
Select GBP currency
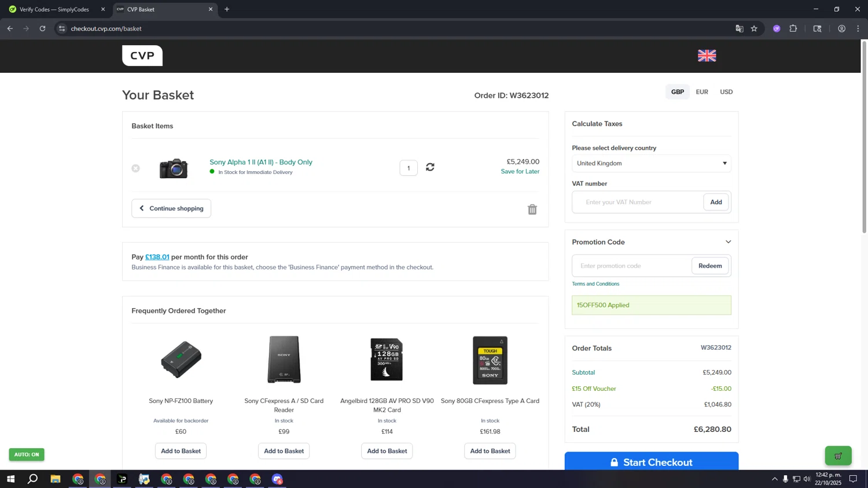pyautogui.click(x=678, y=92)
